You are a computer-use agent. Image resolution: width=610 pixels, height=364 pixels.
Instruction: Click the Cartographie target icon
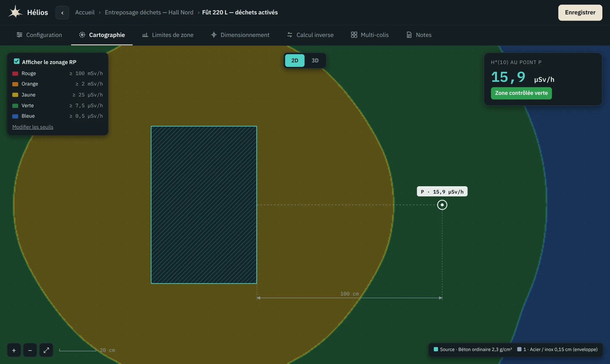[x=82, y=35]
